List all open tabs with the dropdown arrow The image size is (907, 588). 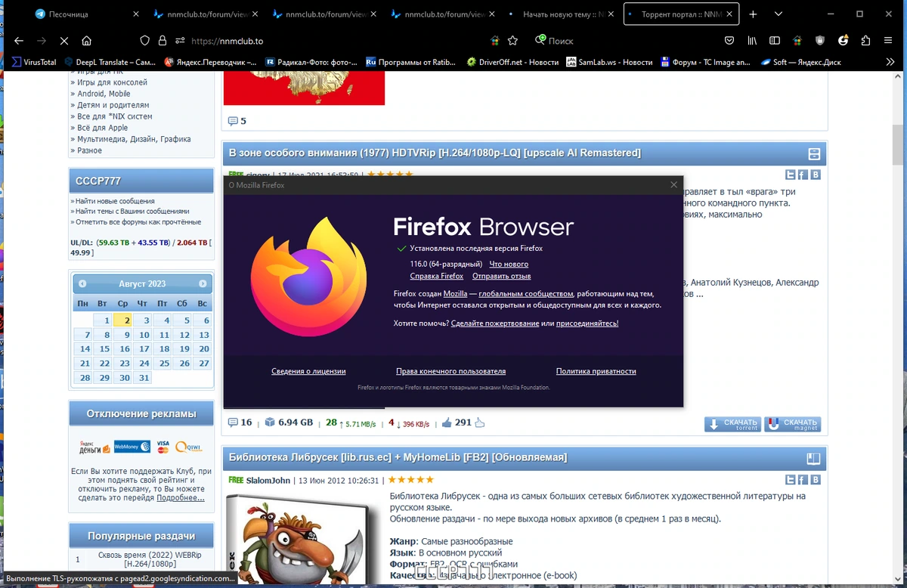pyautogui.click(x=779, y=14)
